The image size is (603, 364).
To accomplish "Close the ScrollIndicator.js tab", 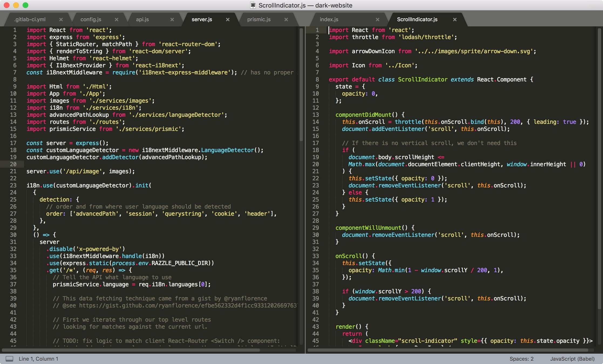I will pyautogui.click(x=455, y=19).
